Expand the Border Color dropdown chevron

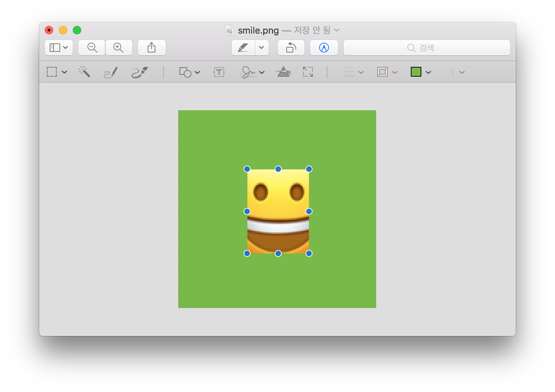tap(395, 72)
